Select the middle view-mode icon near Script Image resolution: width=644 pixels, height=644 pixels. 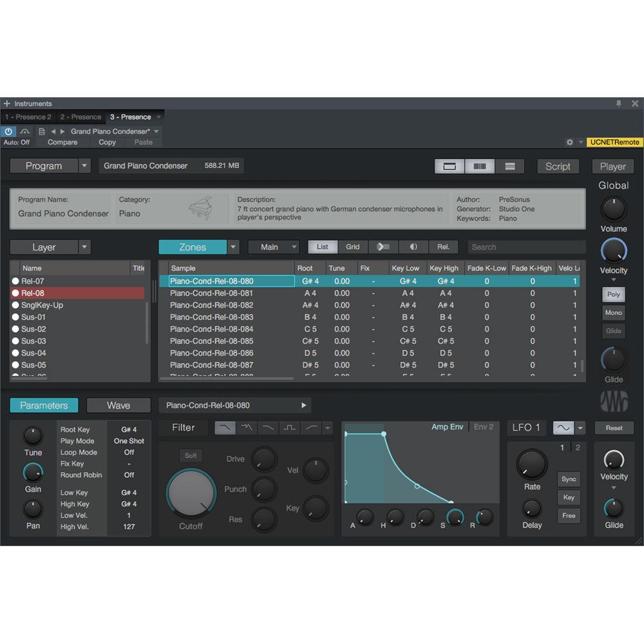coord(479,166)
